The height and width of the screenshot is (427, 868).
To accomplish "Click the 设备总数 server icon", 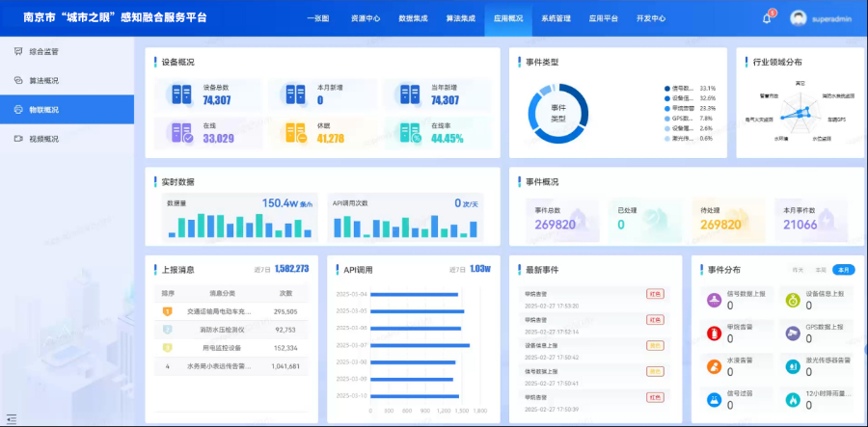I will (182, 94).
